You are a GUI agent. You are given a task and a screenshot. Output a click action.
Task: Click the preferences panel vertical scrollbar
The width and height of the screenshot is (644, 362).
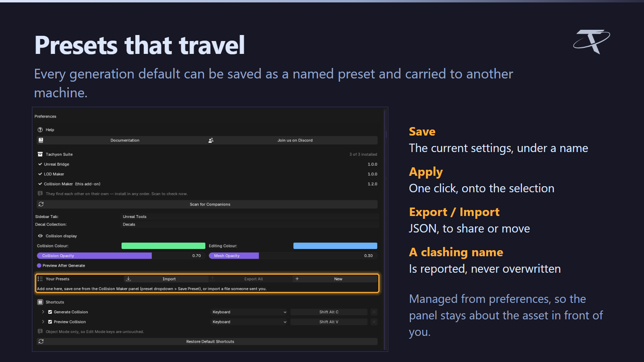click(x=385, y=229)
